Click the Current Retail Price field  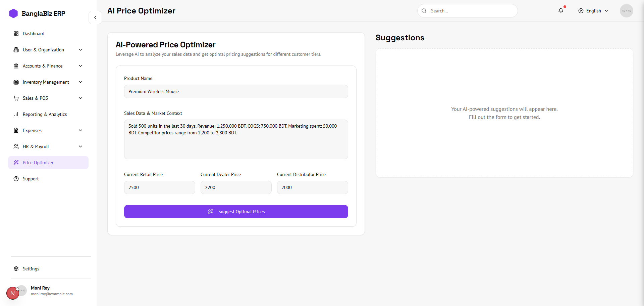[159, 187]
